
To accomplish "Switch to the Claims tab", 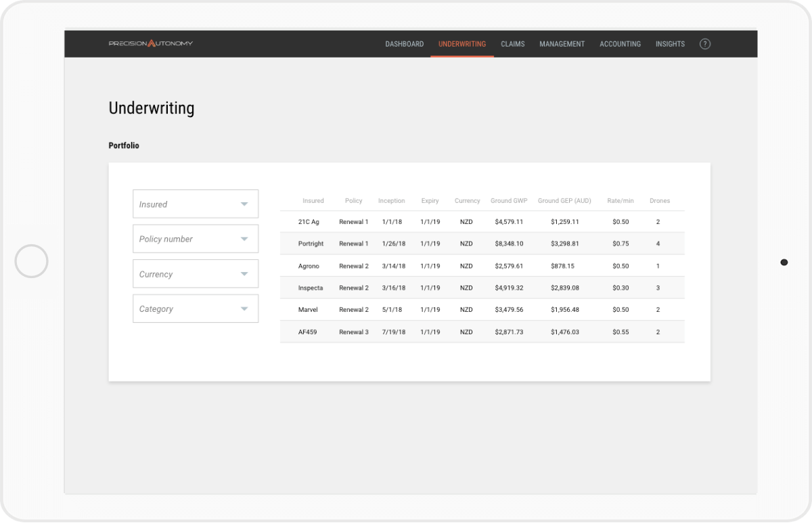I will pyautogui.click(x=512, y=44).
